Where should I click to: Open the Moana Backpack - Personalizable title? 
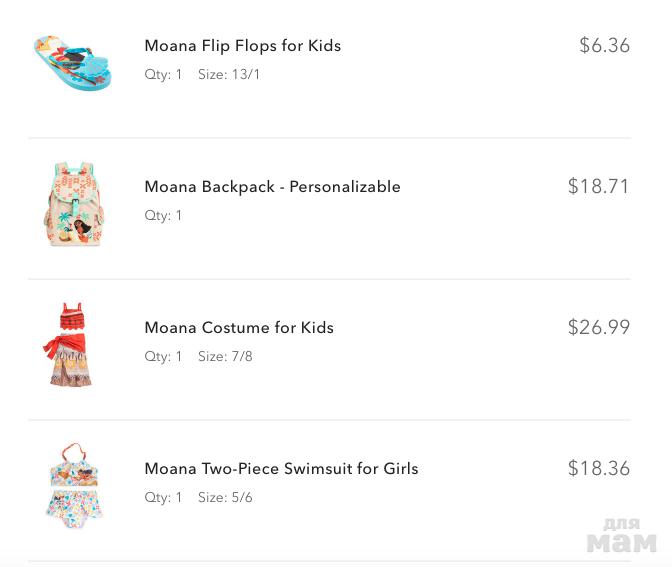(272, 187)
